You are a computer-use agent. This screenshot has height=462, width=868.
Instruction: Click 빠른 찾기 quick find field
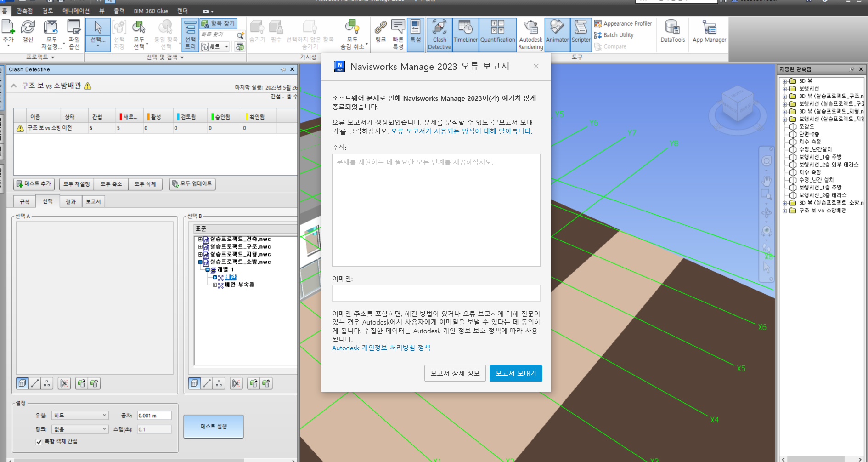(218, 35)
